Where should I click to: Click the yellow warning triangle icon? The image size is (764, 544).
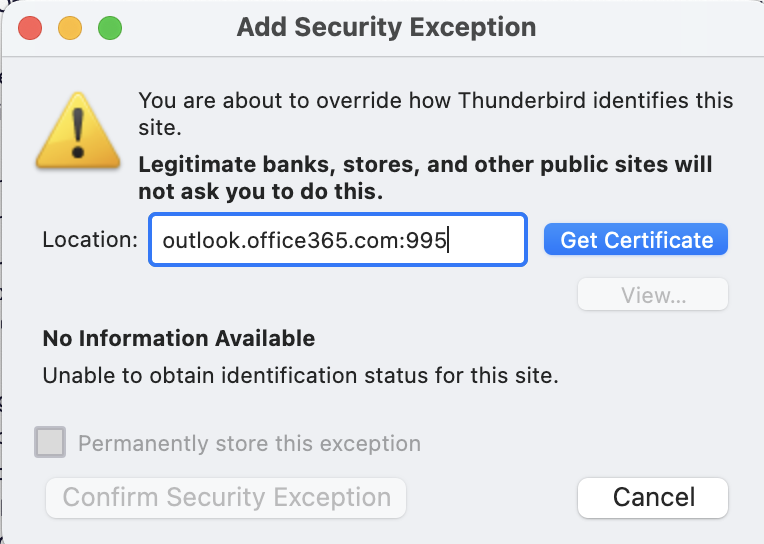pyautogui.click(x=78, y=128)
